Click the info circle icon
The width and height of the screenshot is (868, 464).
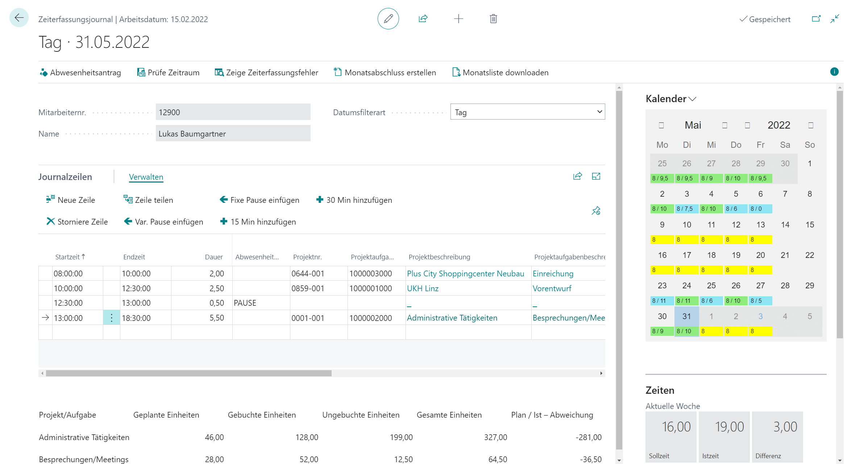[834, 72]
